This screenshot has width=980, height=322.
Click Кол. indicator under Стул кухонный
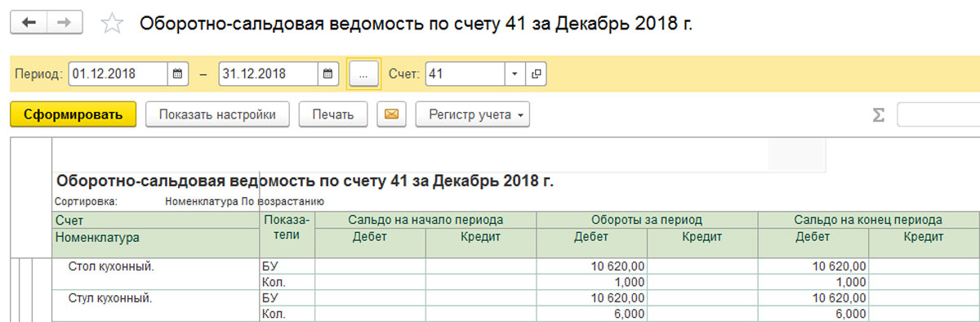tap(273, 314)
